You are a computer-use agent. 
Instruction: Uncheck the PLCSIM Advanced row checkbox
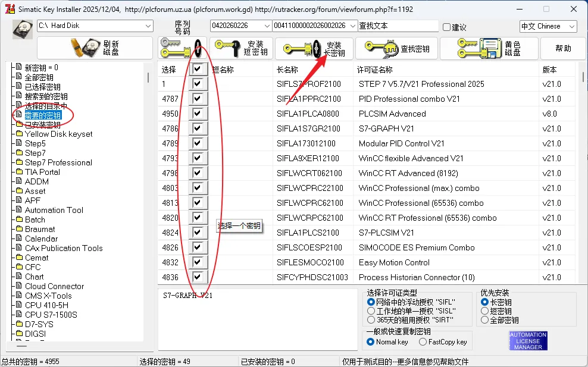tap(197, 113)
